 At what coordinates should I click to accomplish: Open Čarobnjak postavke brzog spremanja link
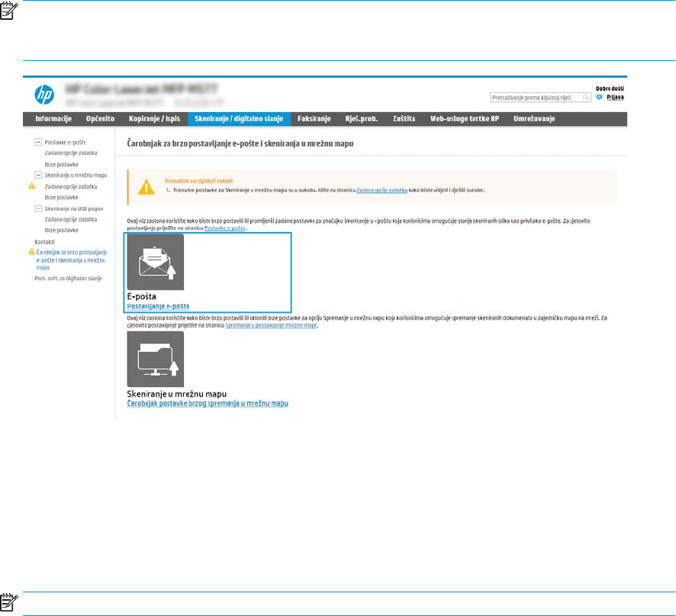[208, 403]
